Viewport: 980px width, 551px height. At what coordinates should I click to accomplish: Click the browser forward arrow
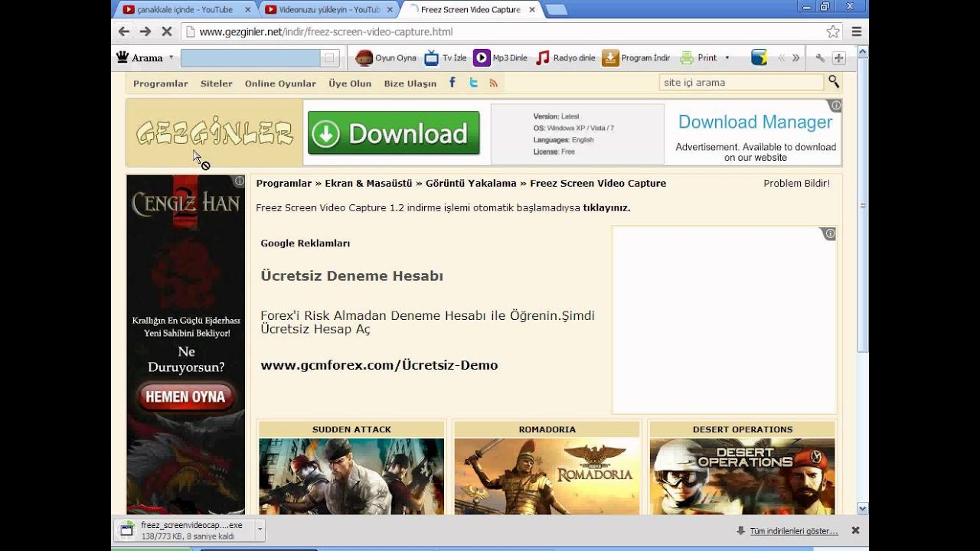145,31
